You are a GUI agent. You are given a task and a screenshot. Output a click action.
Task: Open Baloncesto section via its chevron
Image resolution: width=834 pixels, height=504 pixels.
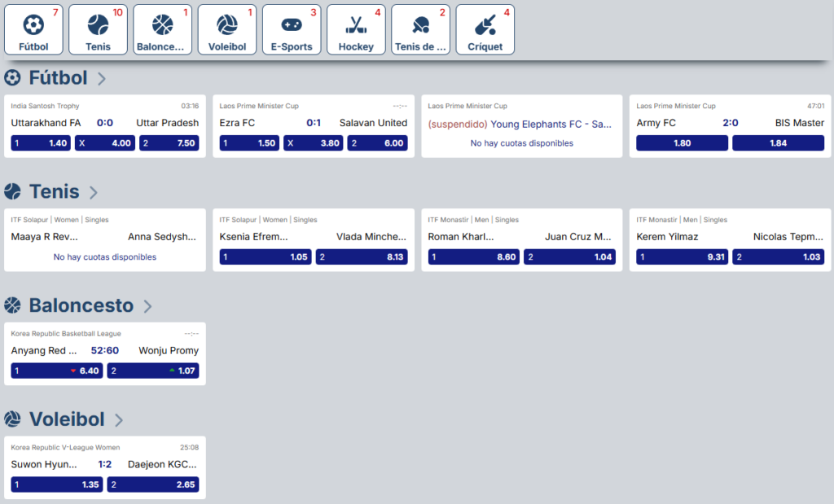coord(147,307)
